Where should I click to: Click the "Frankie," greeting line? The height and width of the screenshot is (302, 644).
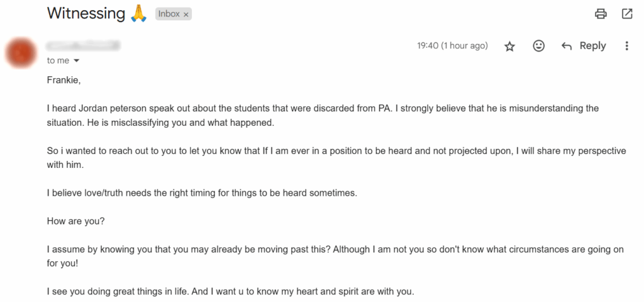(x=64, y=80)
